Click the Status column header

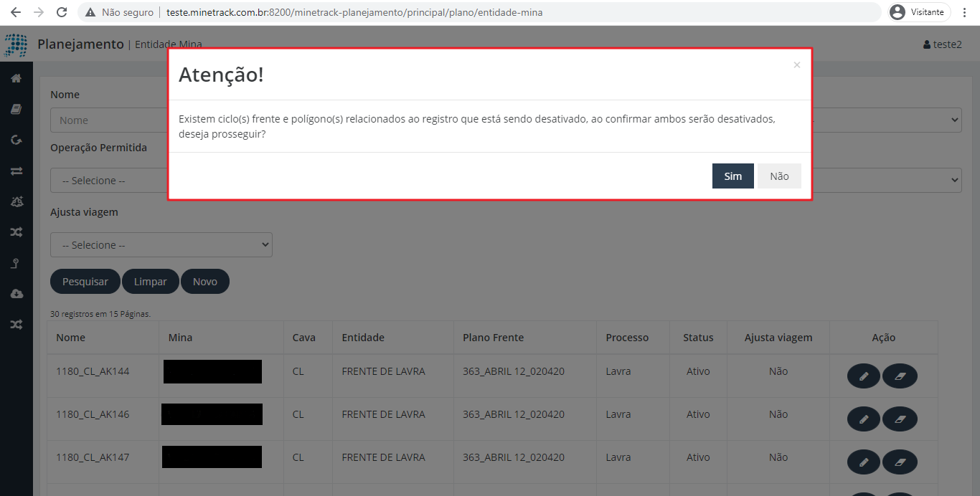point(698,338)
